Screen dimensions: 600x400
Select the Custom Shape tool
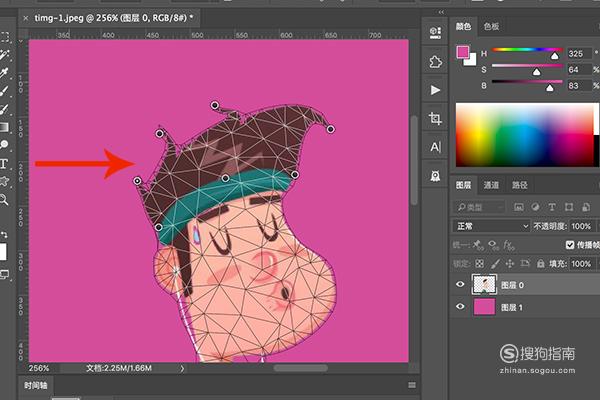tap(5, 181)
